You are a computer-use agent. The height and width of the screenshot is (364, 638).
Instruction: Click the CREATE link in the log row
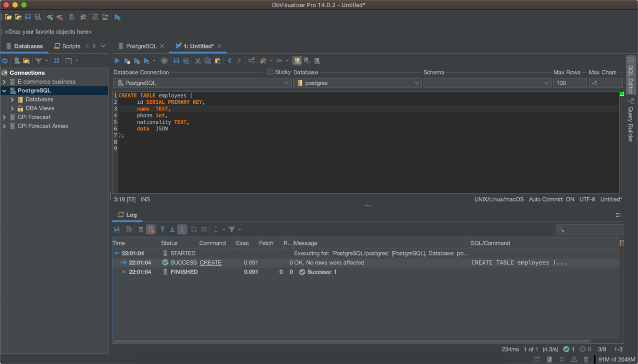click(211, 262)
